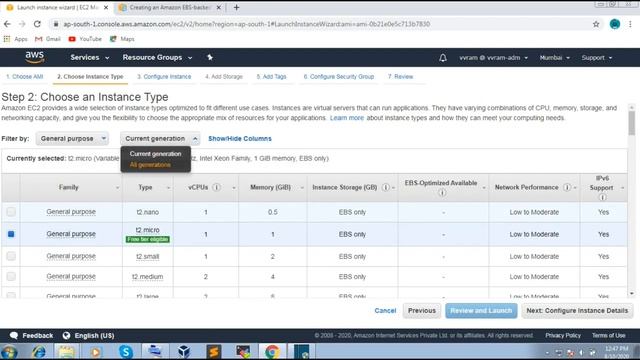Screen dimensions: 640x360
Task: Open Chrome three-dot menu
Action: tap(630, 24)
